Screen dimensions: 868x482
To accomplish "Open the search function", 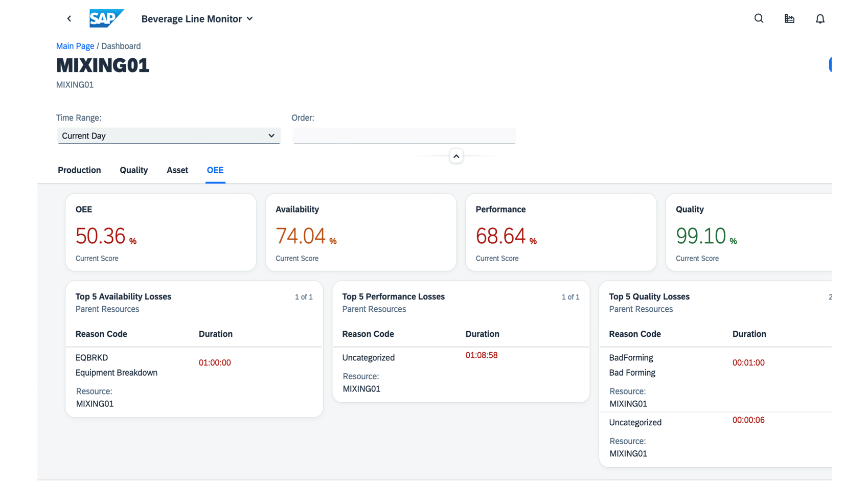I will 759,18.
